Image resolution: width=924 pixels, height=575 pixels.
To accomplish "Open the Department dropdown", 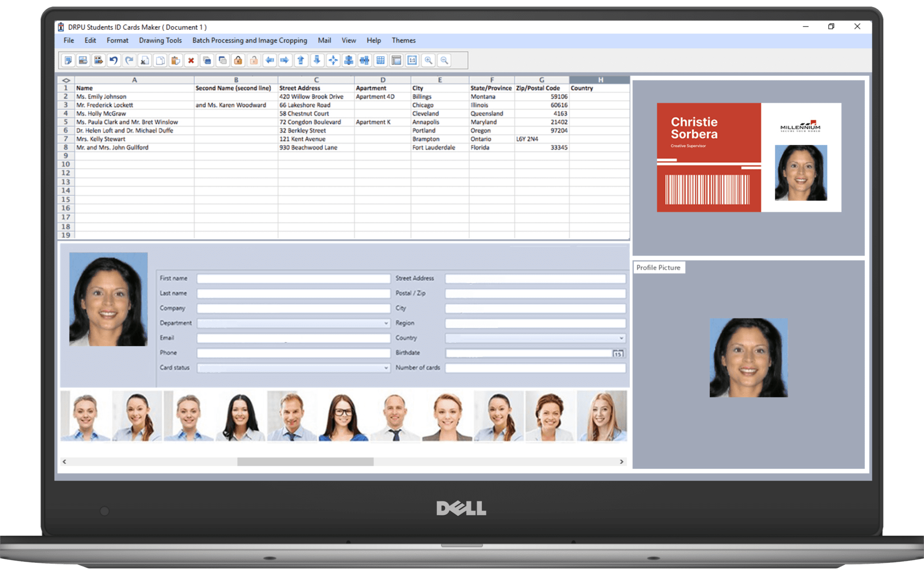I will (x=386, y=323).
